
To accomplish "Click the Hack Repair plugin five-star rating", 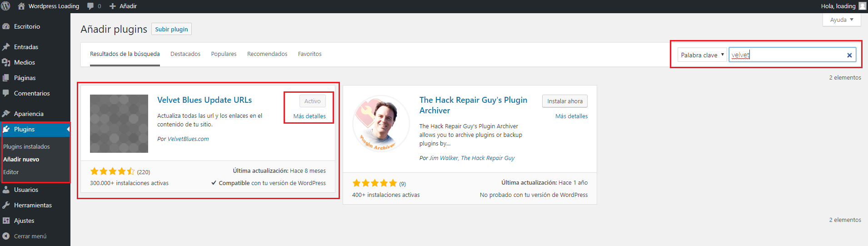I will click(x=374, y=183).
